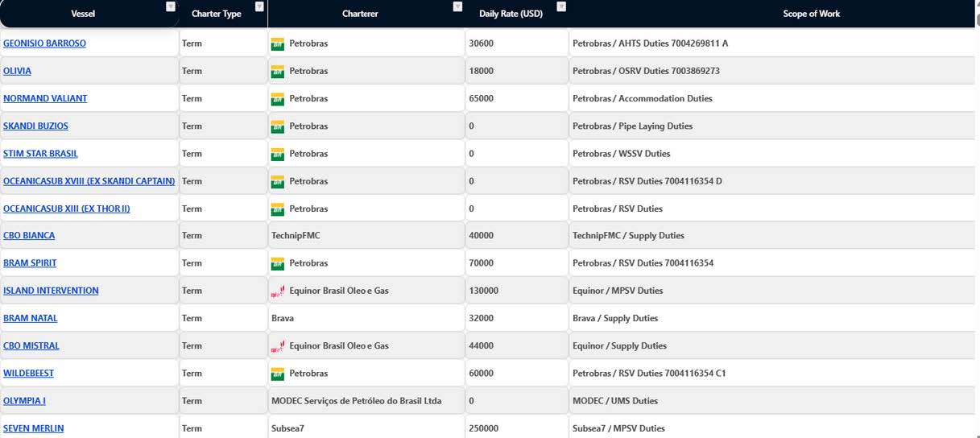Click Petrobras logo in BRAM SPIRIT row
This screenshot has width=980, height=438.
pos(278,263)
